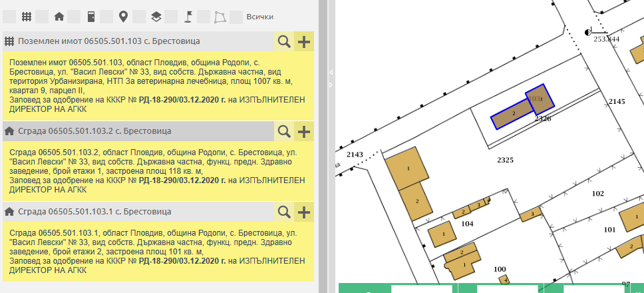The height and width of the screenshot is (293, 644).
Task: Select the building house icon in toolbar
Action: point(59,17)
